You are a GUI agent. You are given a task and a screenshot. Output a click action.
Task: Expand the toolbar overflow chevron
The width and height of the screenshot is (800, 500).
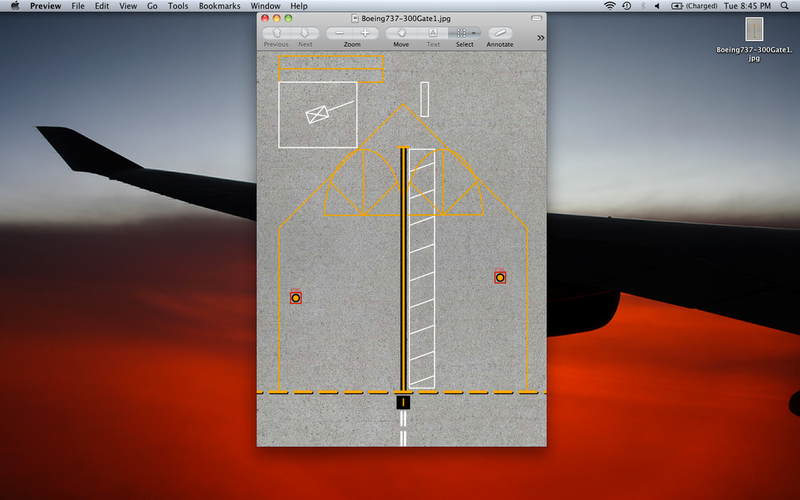coord(540,37)
